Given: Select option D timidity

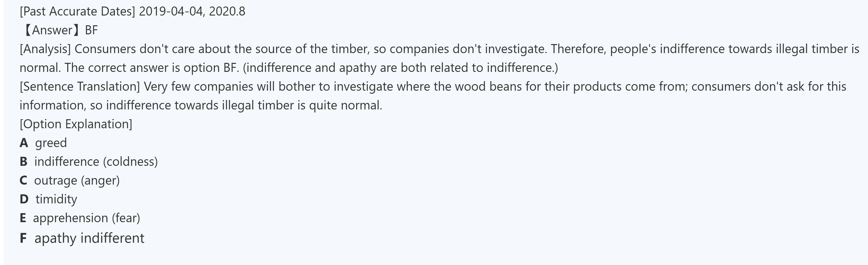Looking at the screenshot, I should (56, 199).
